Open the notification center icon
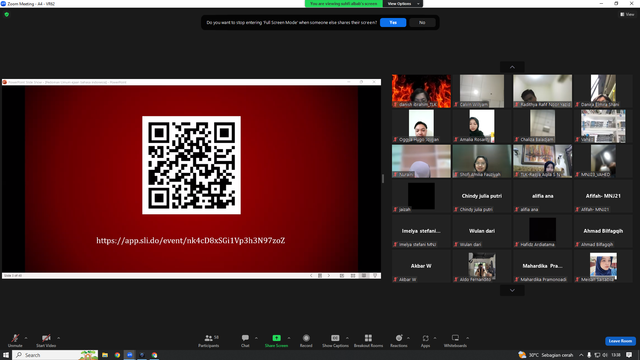Viewport: 640px width, 360px height. click(x=629, y=355)
